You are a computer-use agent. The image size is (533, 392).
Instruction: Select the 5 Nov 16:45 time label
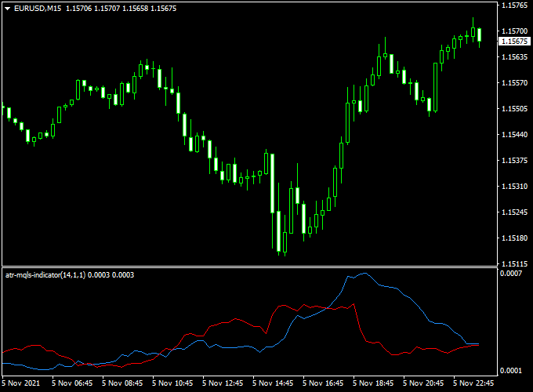tap(323, 383)
